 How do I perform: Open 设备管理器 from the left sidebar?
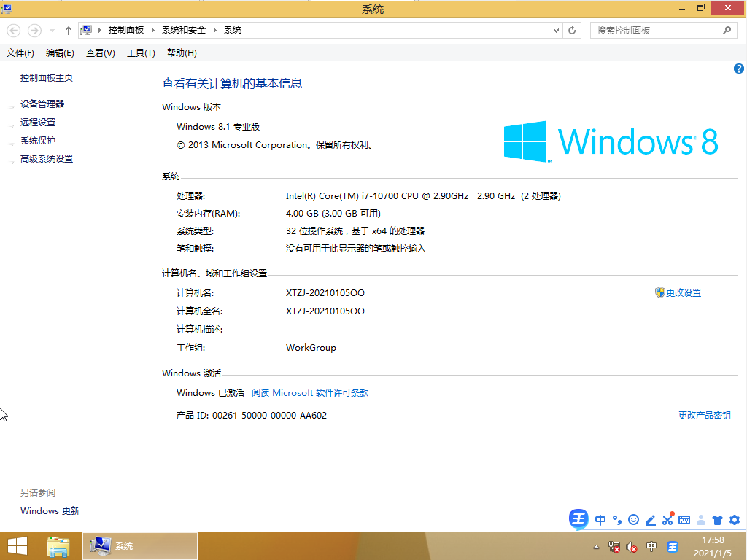pyautogui.click(x=42, y=104)
